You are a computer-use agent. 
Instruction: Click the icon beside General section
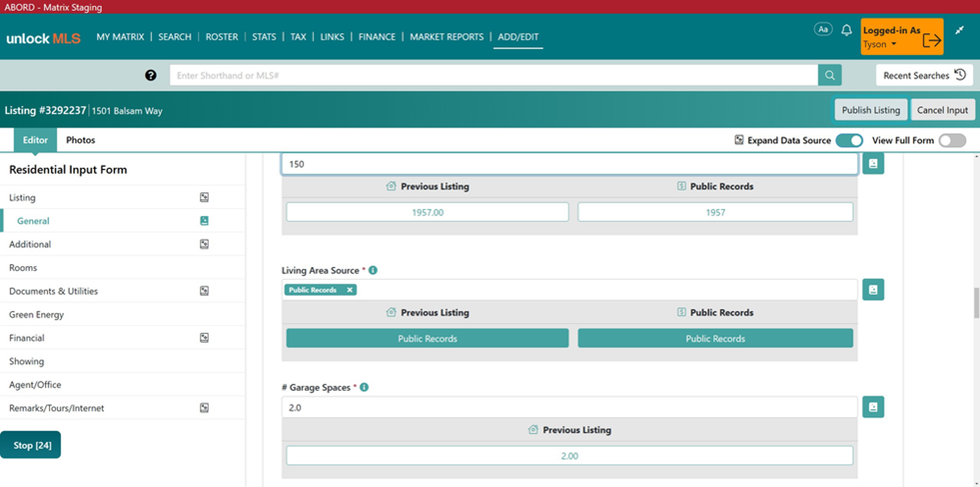coord(204,221)
